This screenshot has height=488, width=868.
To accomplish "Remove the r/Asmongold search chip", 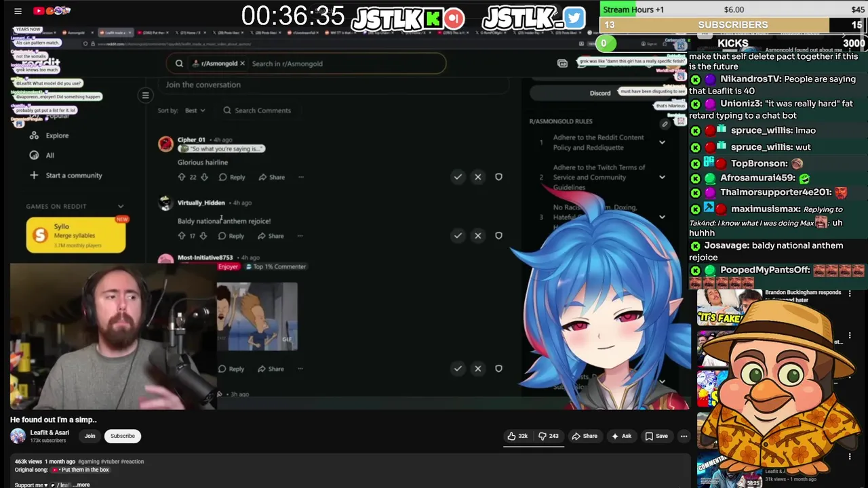I will [x=242, y=63].
